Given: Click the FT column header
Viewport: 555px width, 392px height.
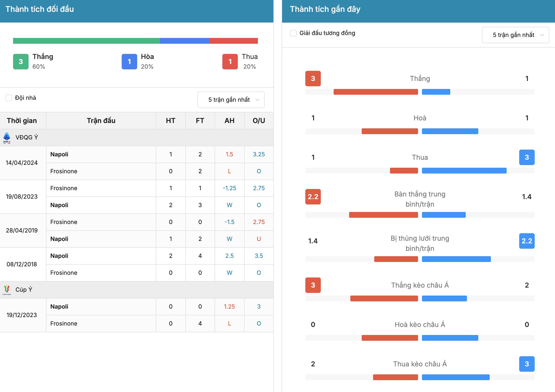Looking at the screenshot, I should (200, 121).
